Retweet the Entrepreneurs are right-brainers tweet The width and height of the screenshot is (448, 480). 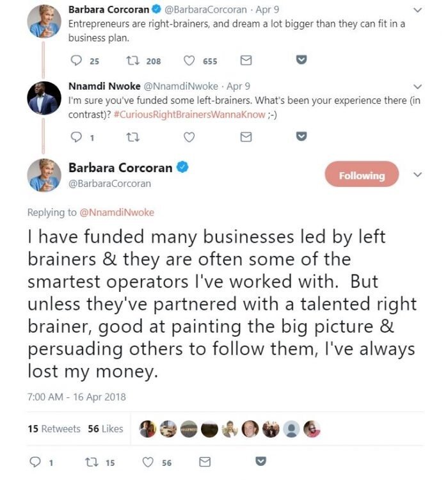[135, 61]
